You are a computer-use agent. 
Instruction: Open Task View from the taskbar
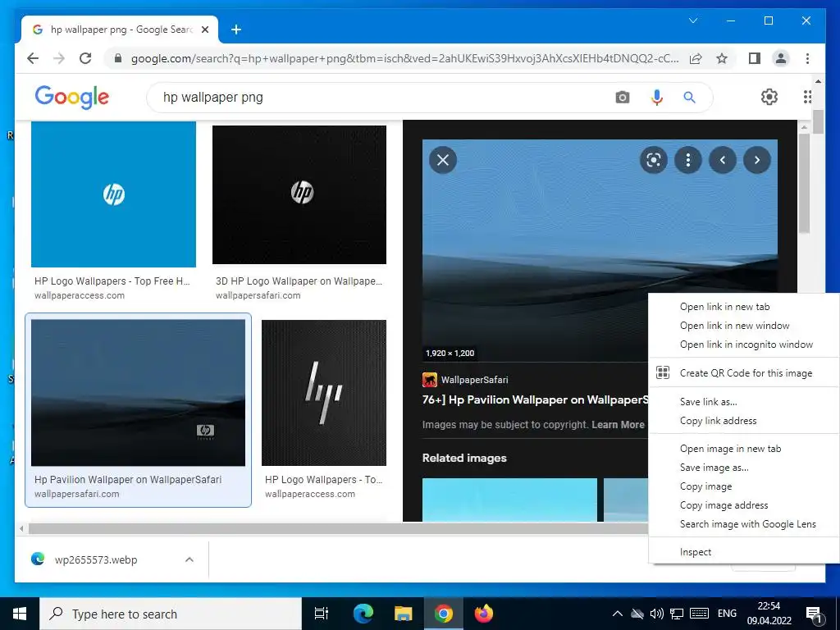[322, 614]
